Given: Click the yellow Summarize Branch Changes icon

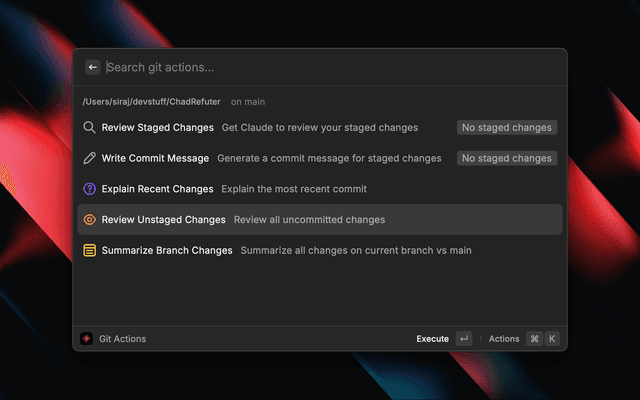Looking at the screenshot, I should point(90,250).
